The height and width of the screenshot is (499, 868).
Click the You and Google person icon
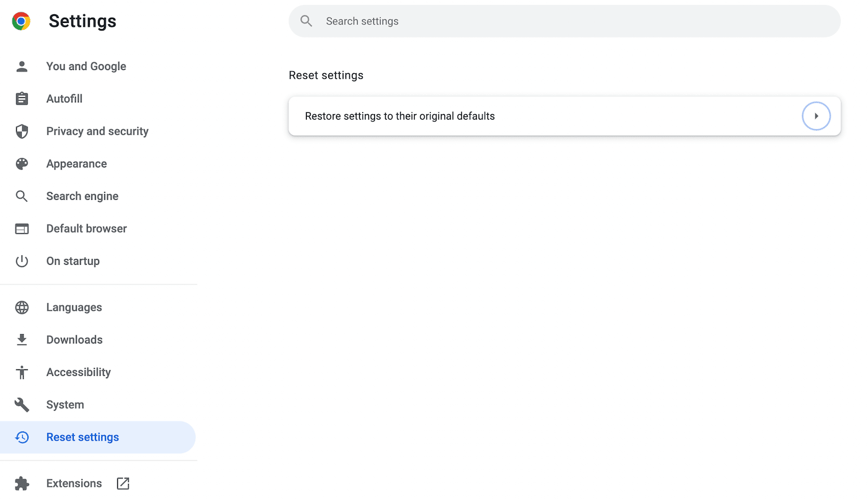pyautogui.click(x=22, y=66)
